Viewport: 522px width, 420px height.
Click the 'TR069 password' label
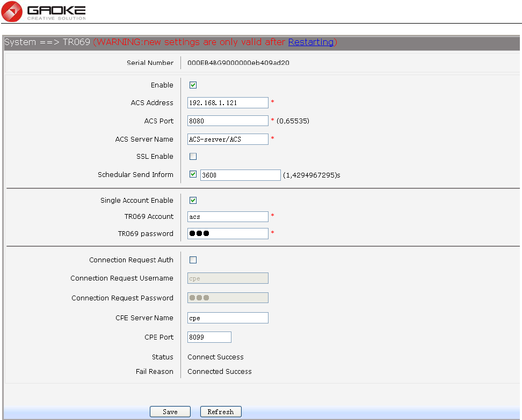pyautogui.click(x=146, y=234)
